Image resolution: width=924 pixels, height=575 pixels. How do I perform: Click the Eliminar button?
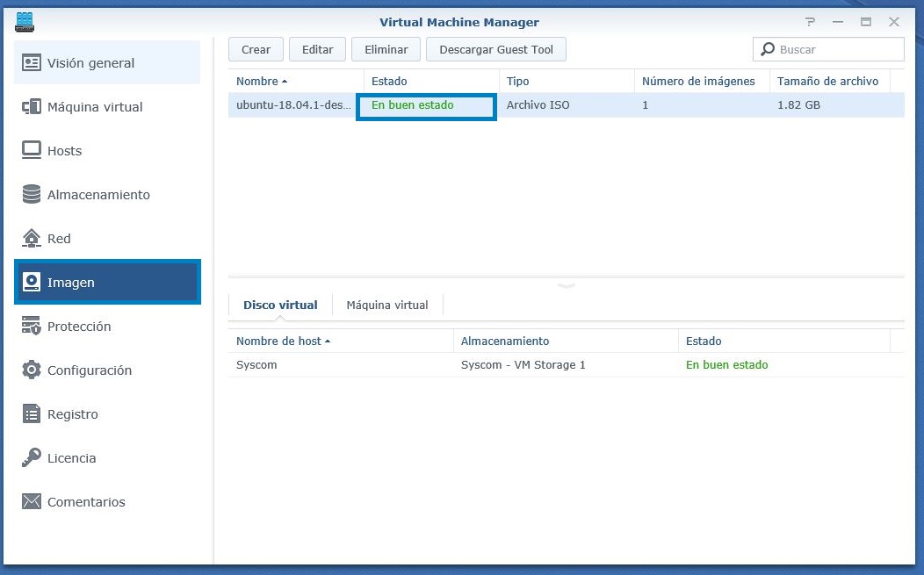(386, 49)
